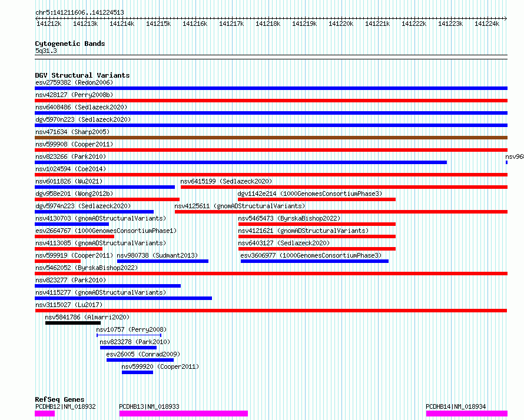Select black nsv5841786 (Almarri2020) bar

[x=73, y=323]
